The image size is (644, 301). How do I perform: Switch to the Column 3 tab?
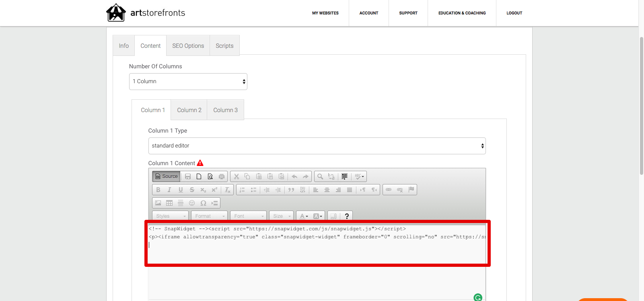(225, 110)
